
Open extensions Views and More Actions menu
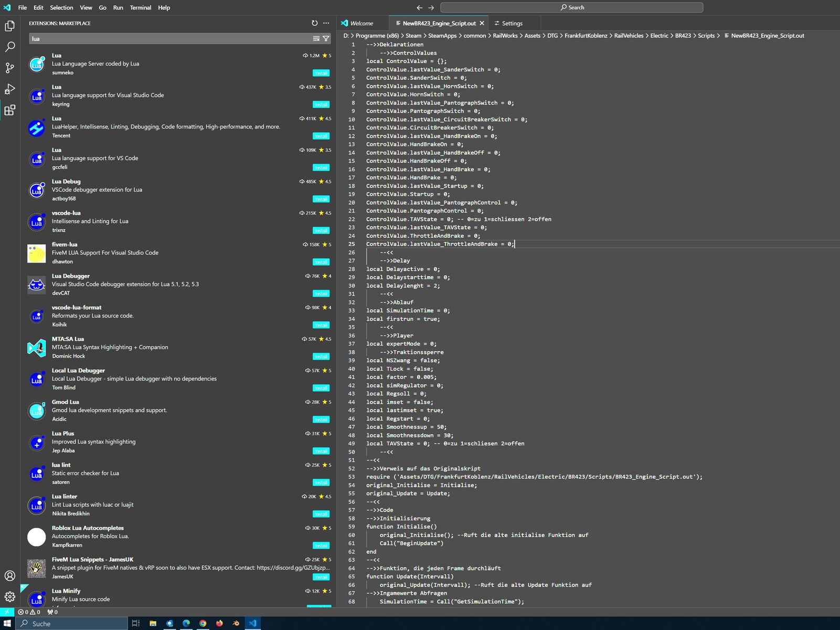pyautogui.click(x=326, y=23)
